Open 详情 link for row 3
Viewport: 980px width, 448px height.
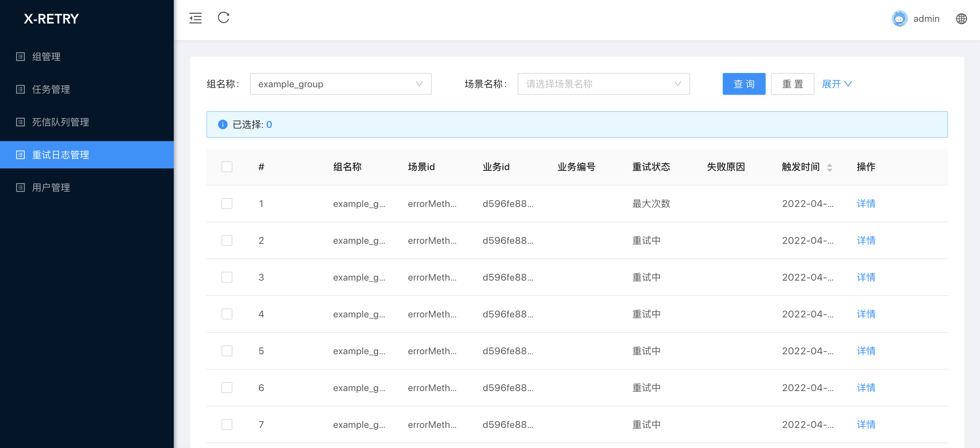866,278
